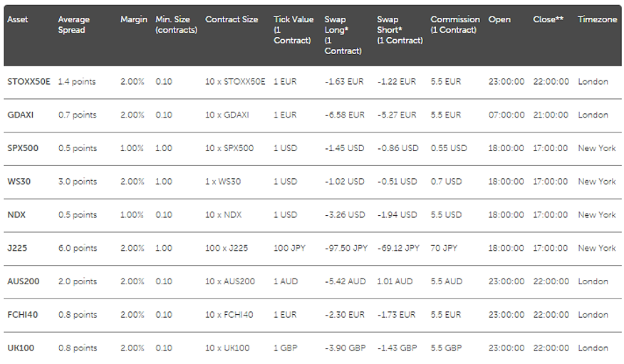Select the STOXX50E asset row label
This screenshot has height=364, width=624.
pos(28,82)
